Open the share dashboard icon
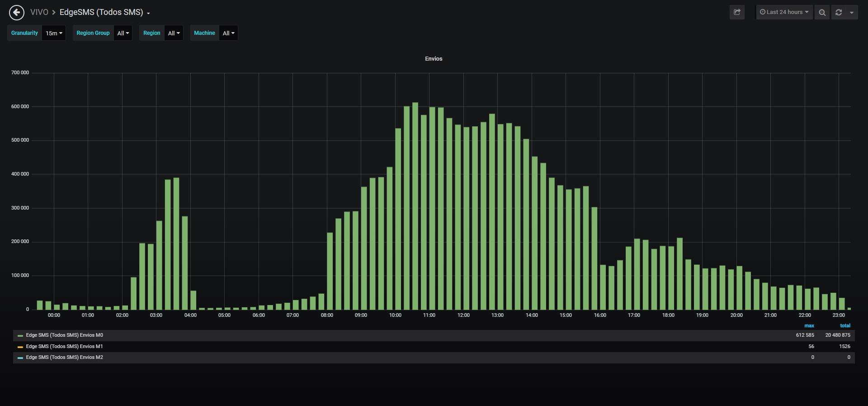 737,12
